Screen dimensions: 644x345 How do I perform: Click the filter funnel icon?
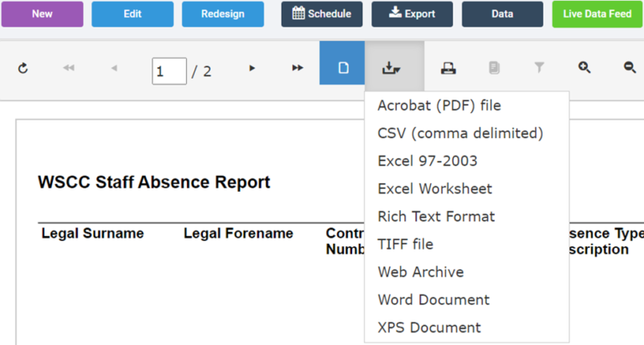click(x=539, y=68)
